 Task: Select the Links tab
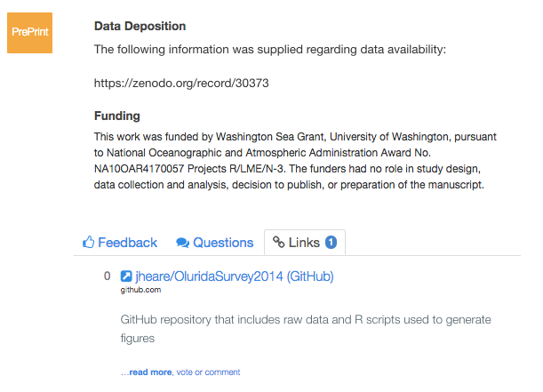pos(305,243)
